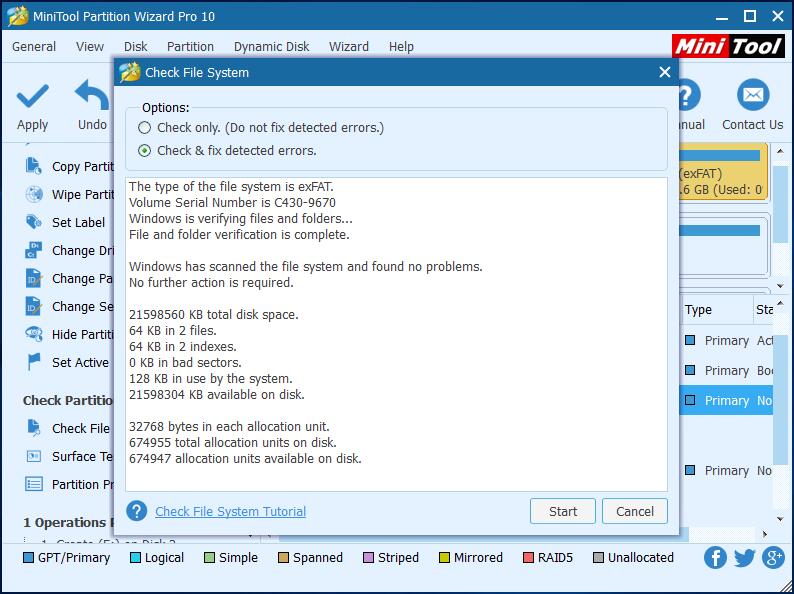Open Check File System Tutorial link
Screen dimensions: 794x594
tap(230, 511)
